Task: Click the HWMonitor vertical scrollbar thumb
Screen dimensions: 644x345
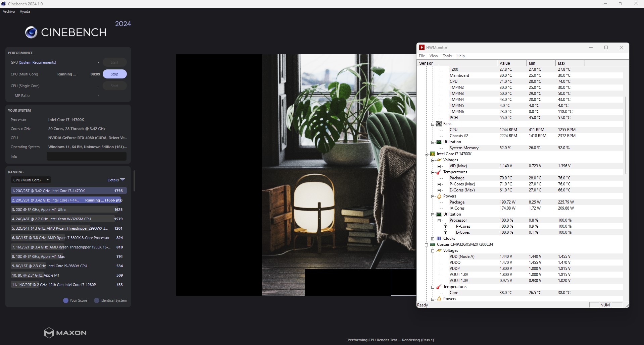Action: click(626, 134)
